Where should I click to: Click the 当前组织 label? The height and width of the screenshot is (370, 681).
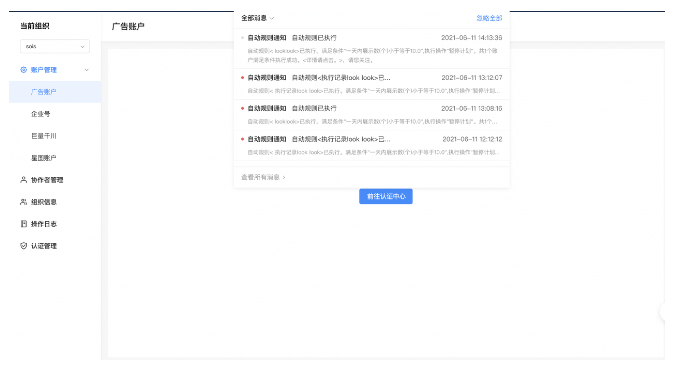(35, 26)
